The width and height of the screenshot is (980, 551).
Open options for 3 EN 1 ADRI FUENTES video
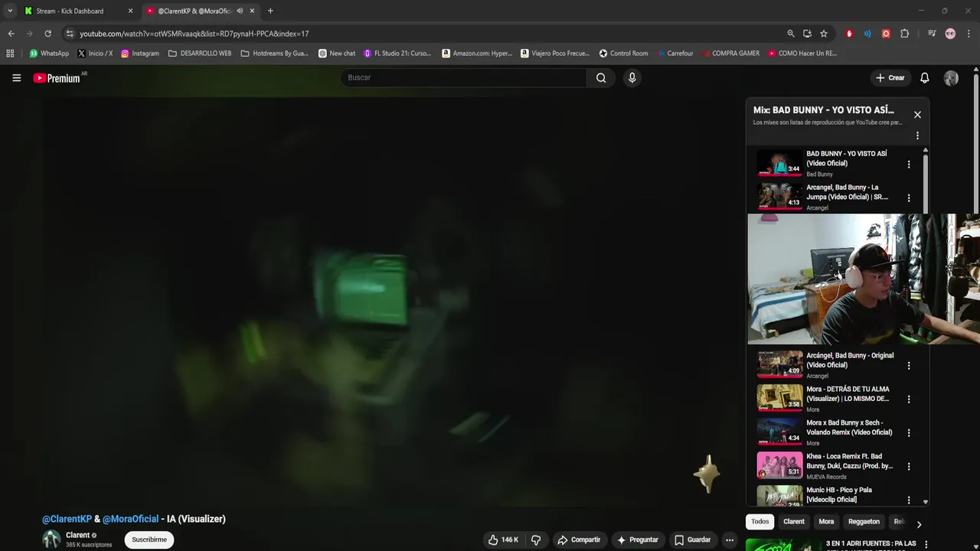[926, 544]
